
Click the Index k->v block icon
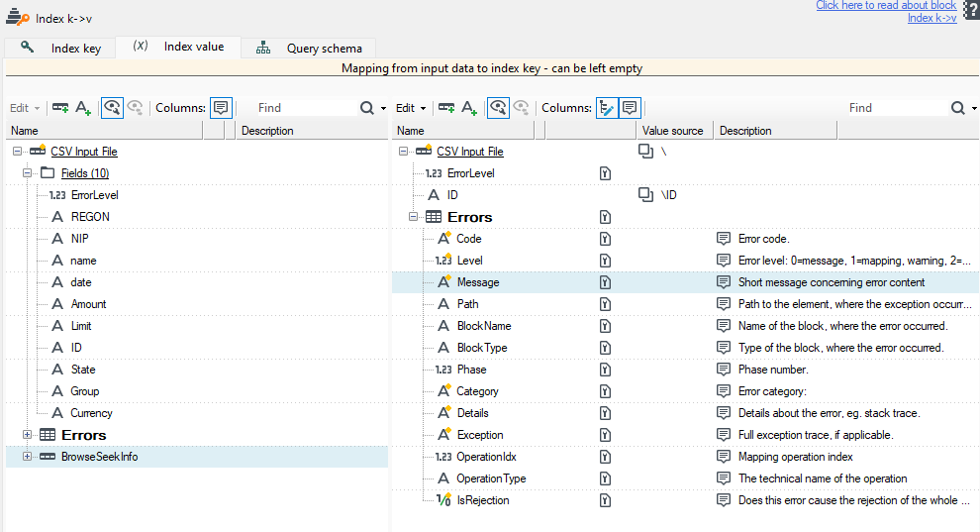(17, 18)
